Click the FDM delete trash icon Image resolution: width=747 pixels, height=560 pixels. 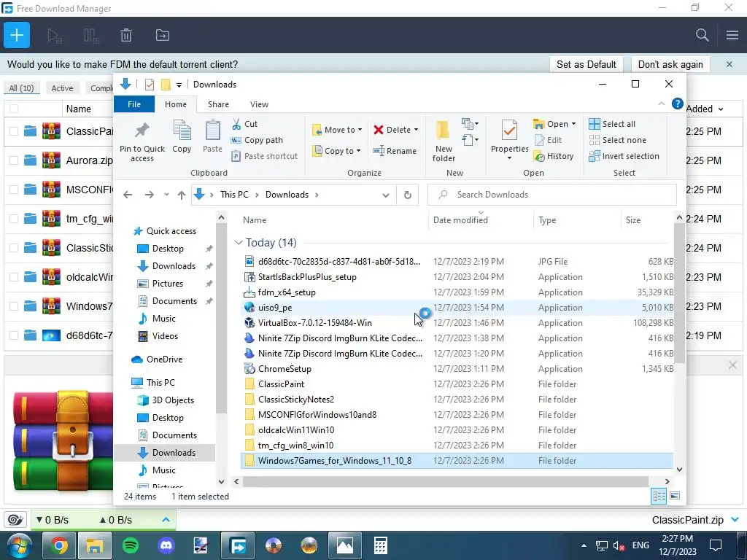pyautogui.click(x=125, y=35)
